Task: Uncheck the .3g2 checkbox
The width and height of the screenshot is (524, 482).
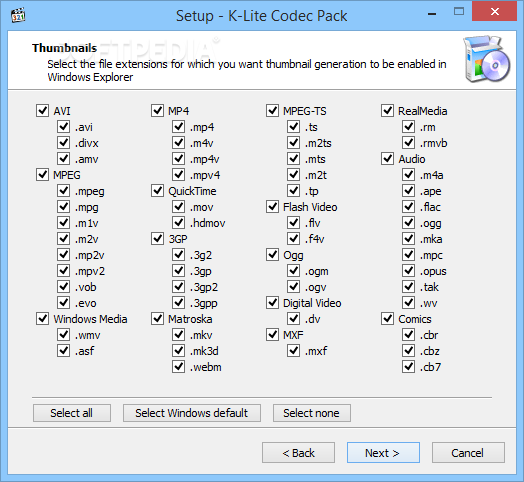Action: [x=178, y=255]
